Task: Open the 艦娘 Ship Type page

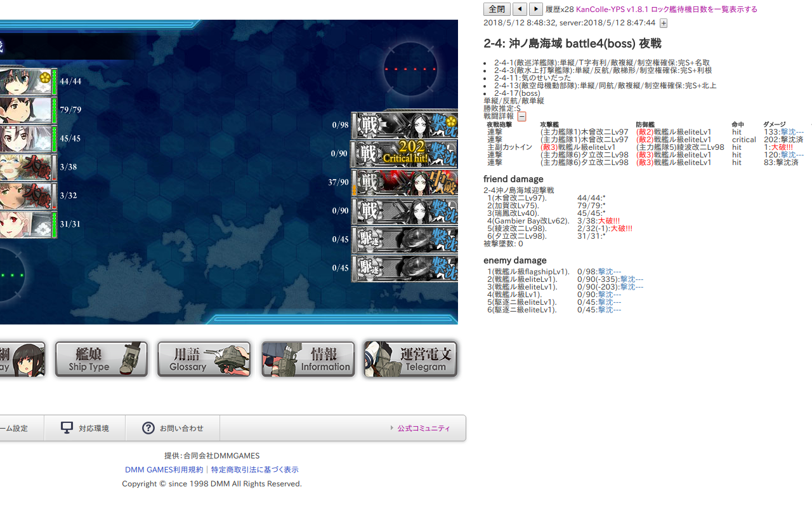Action: [x=100, y=359]
